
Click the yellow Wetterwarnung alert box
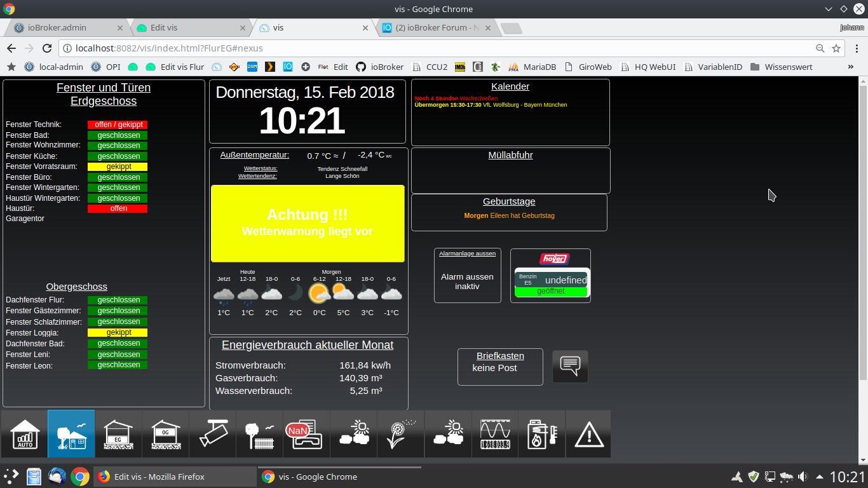pyautogui.click(x=308, y=224)
